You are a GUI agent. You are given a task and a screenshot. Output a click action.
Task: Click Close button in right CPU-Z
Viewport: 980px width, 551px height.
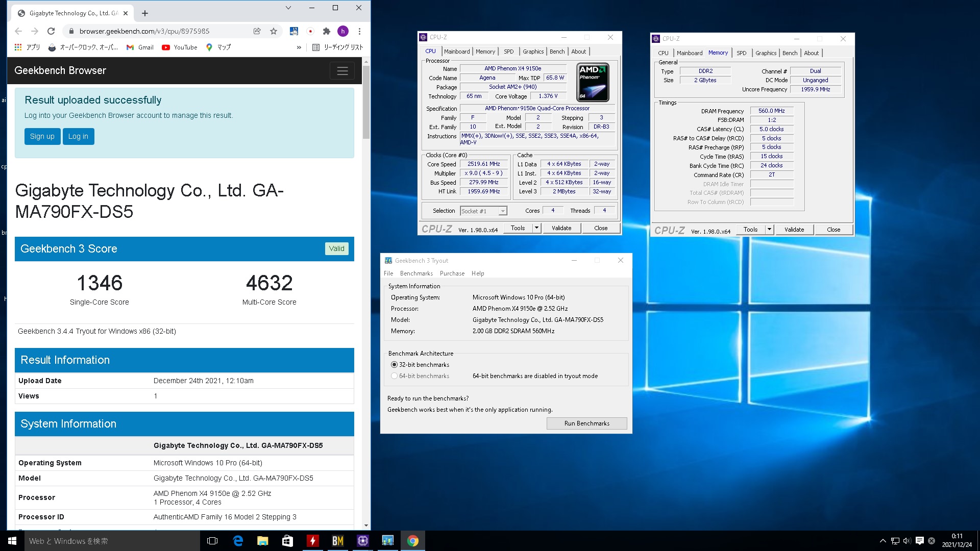834,230
